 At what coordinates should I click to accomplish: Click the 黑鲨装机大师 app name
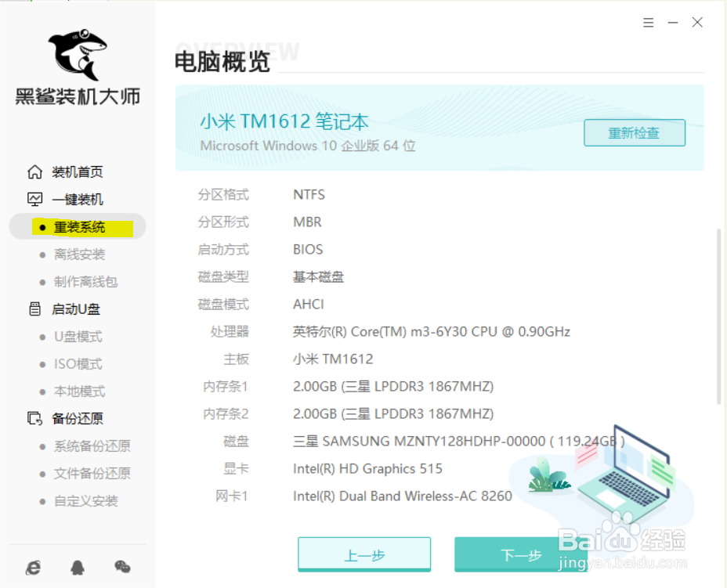pyautogui.click(x=78, y=96)
